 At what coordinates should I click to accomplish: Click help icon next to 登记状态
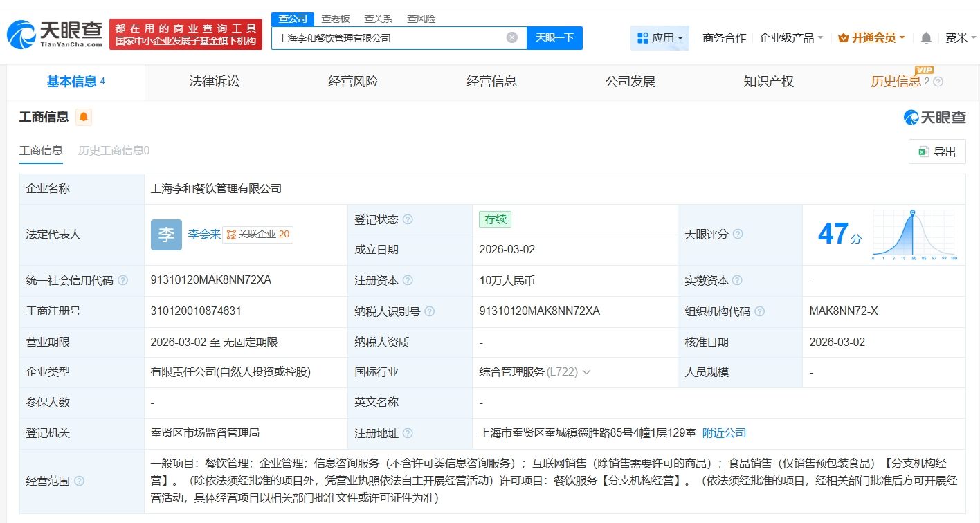click(x=408, y=219)
